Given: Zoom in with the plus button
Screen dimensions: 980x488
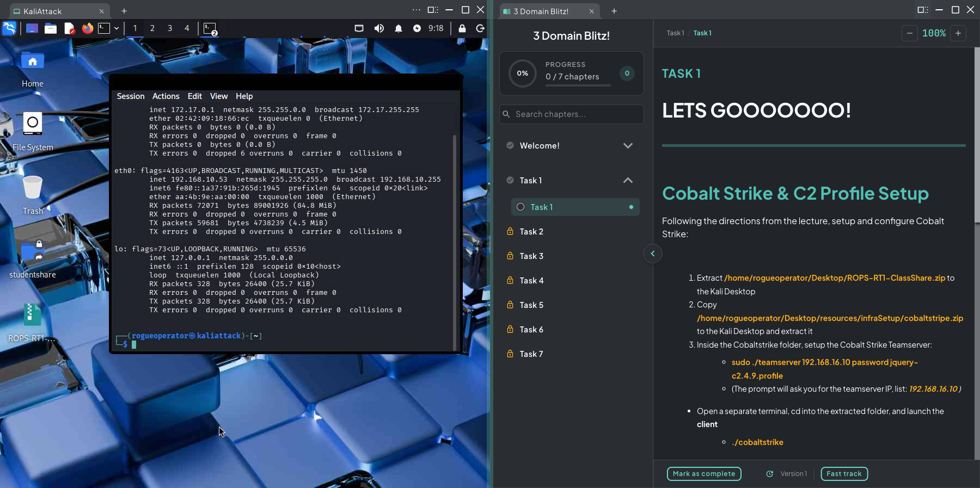Looking at the screenshot, I should click(x=958, y=33).
